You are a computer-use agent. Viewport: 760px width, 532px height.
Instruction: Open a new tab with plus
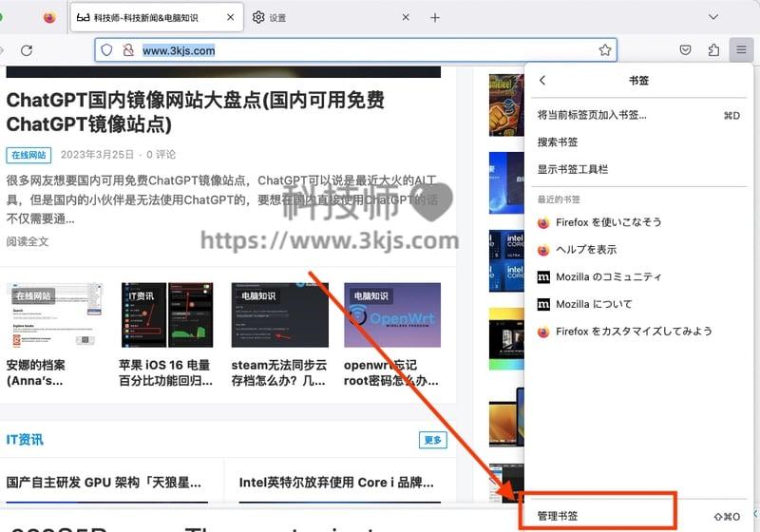[435, 18]
